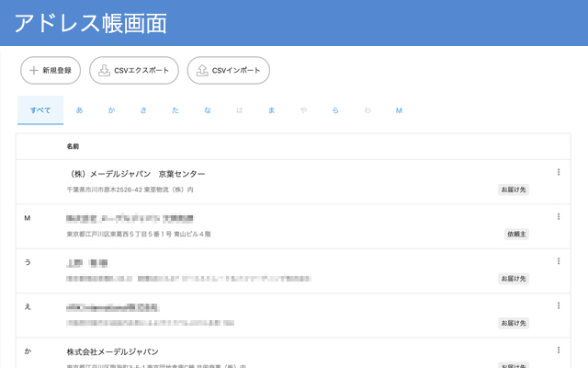Click the plus icon in 新規登録 button
Image resolution: width=588 pixels, height=368 pixels.
34,71
